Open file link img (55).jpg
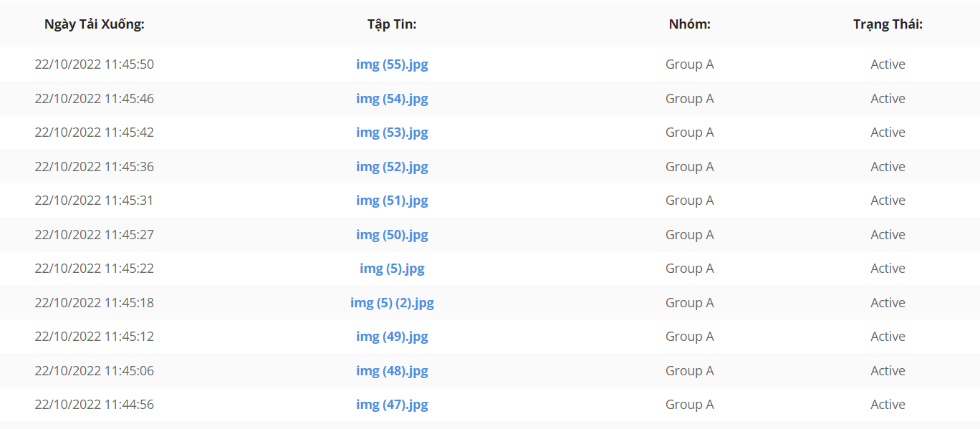Image resolution: width=980 pixels, height=429 pixels. pyautogui.click(x=392, y=64)
